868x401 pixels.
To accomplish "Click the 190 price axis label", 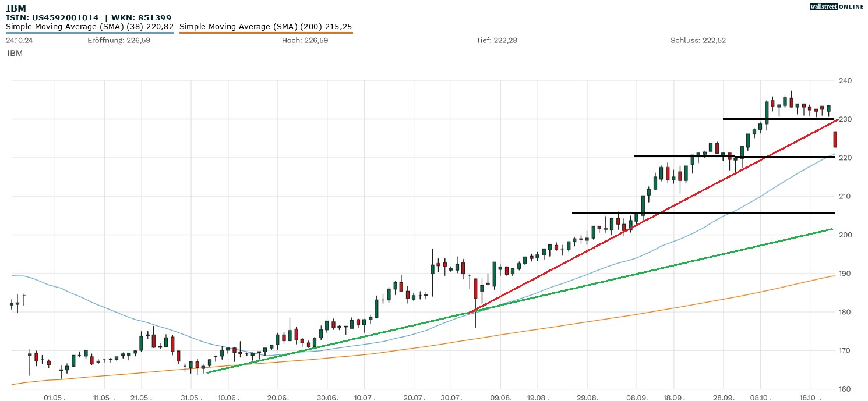I will (x=845, y=274).
